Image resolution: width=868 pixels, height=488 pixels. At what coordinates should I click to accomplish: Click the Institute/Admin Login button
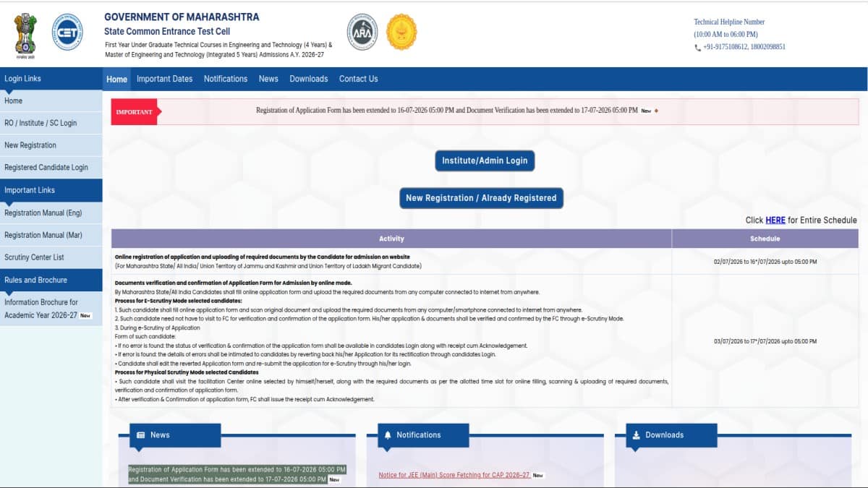pyautogui.click(x=485, y=160)
